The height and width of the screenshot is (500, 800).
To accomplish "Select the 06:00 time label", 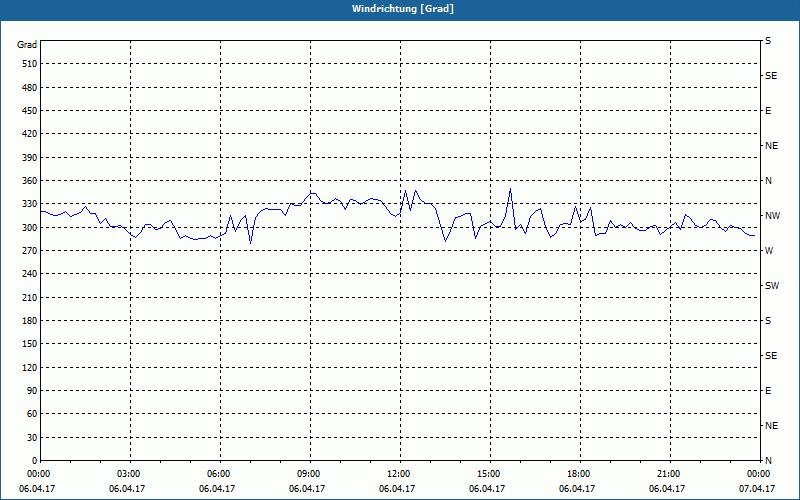I will coord(218,474).
